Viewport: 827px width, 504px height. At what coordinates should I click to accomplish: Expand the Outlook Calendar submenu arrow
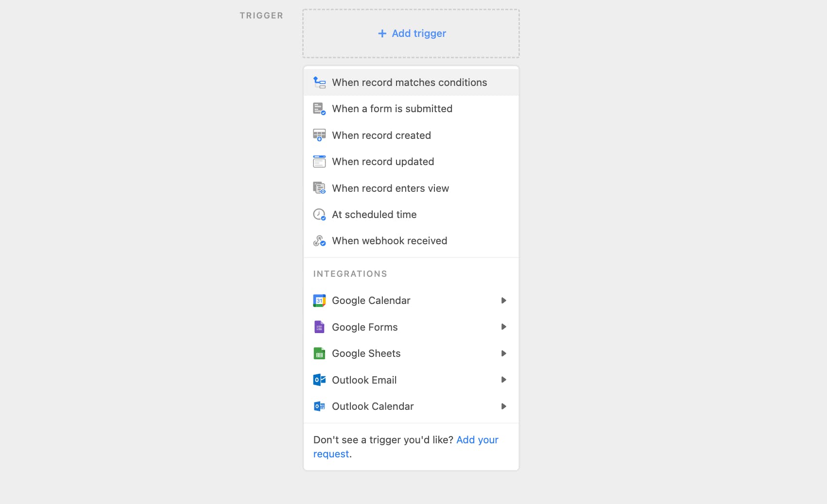504,406
